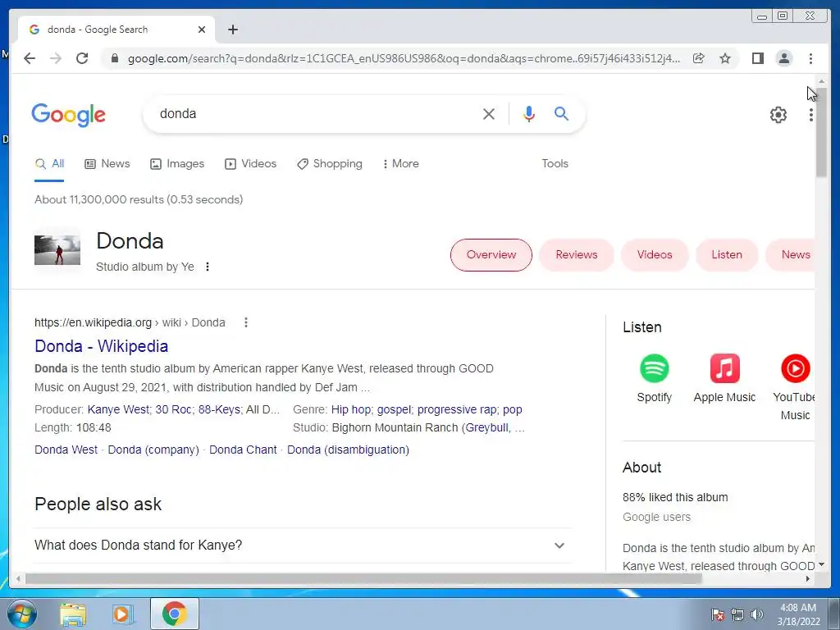Open Donda album thumbnail image

coord(57,250)
